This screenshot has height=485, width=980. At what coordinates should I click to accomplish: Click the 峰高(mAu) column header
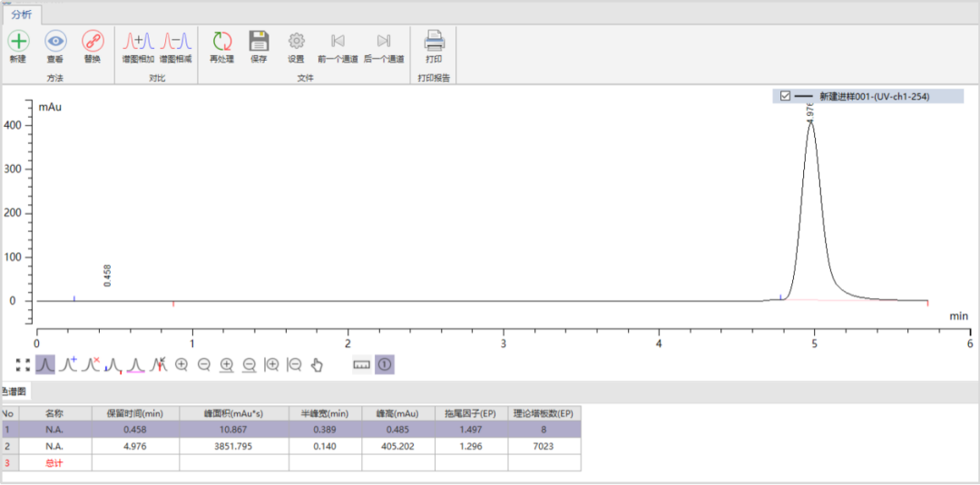pos(398,413)
